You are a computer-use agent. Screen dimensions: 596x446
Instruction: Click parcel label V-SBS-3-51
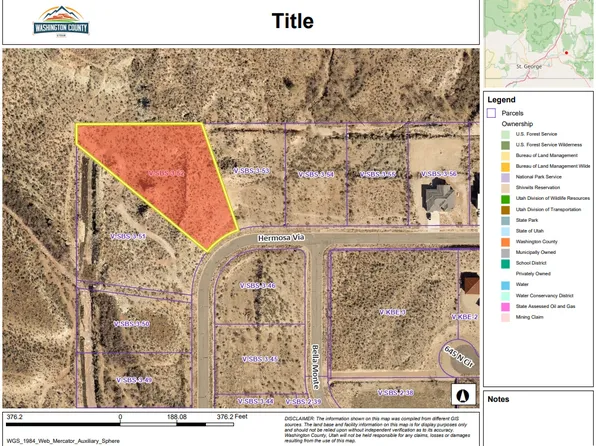pyautogui.click(x=128, y=236)
